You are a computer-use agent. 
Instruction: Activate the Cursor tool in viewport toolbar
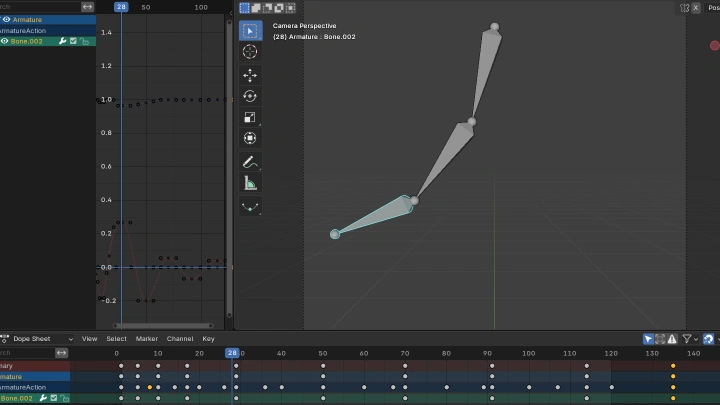(x=250, y=52)
